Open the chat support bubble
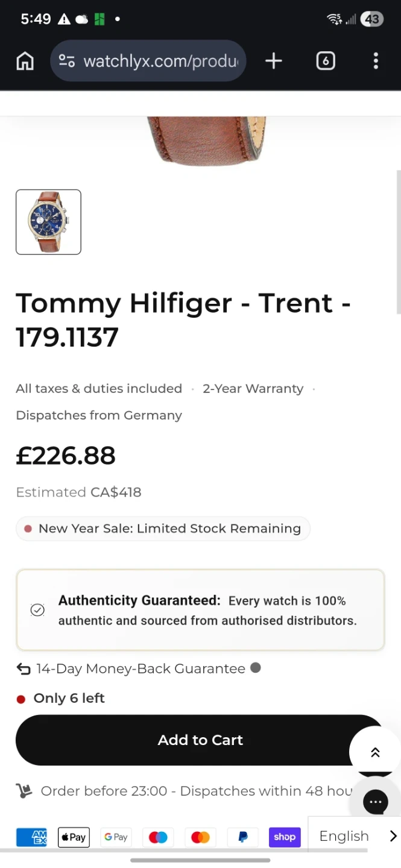 point(376,802)
